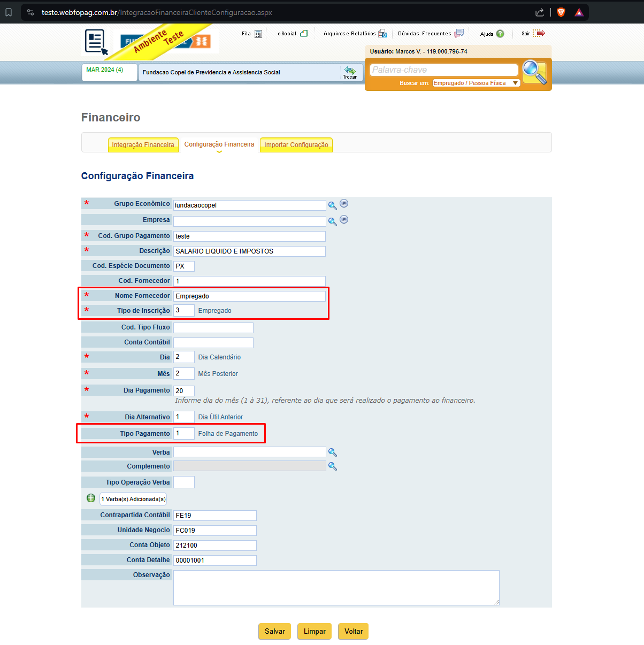Click the browser bookmark icon
The width and height of the screenshot is (644, 645).
click(9, 12)
